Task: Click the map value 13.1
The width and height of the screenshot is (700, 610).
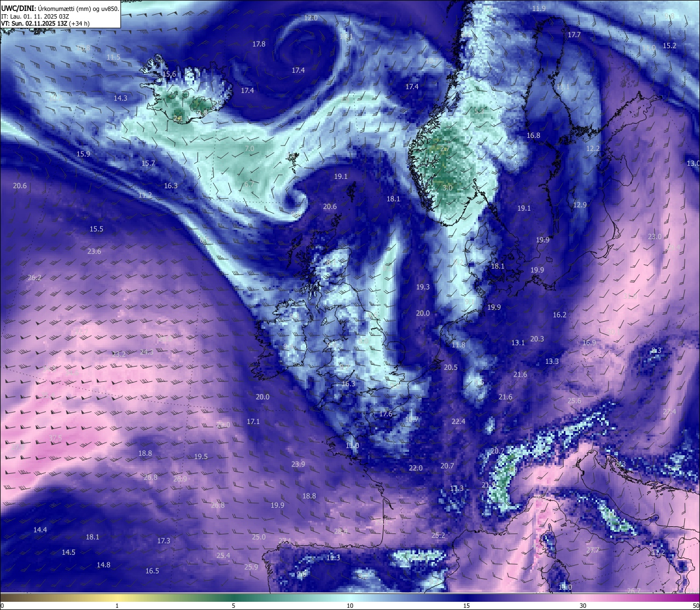Action: (518, 343)
